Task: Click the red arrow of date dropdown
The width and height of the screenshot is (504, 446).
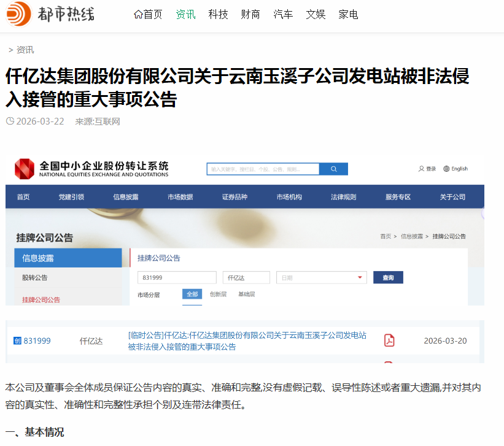Action: pos(360,277)
